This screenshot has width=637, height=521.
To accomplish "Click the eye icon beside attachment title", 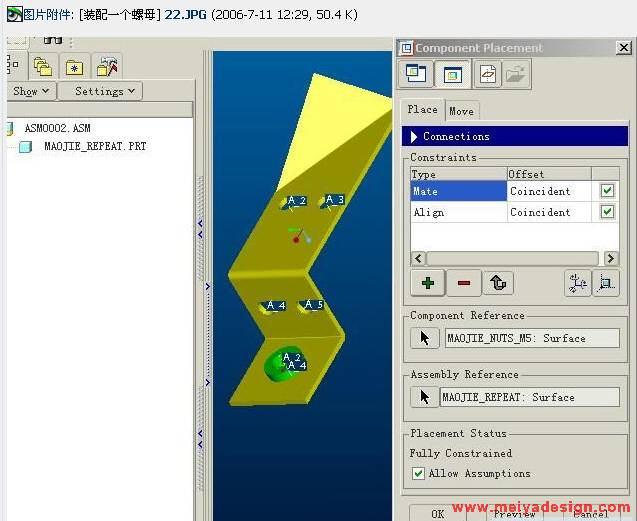I will click(x=14, y=15).
